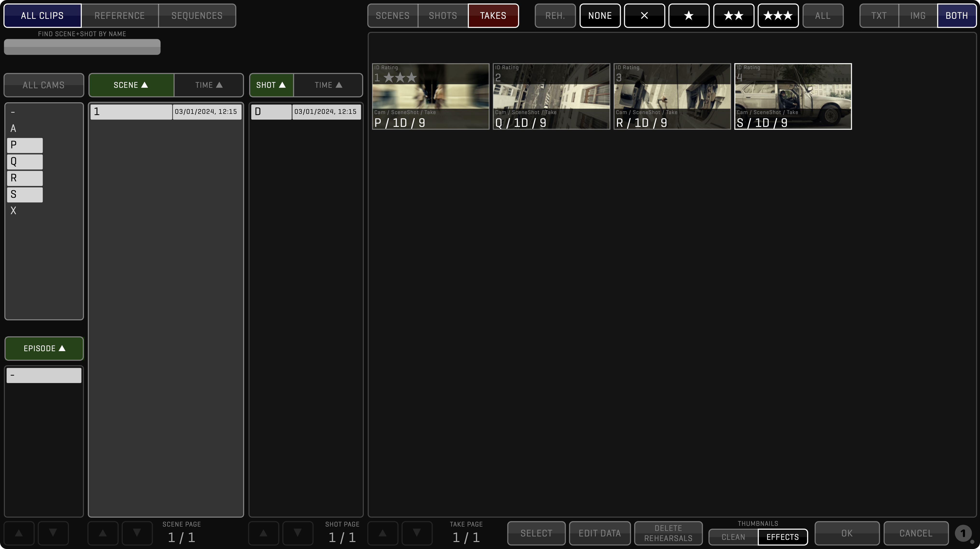Switch to the SHOTS view tab
The height and width of the screenshot is (549, 980).
pos(443,16)
